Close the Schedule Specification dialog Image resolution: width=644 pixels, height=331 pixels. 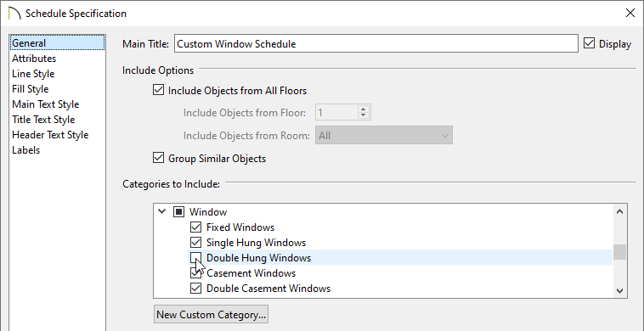coord(630,13)
